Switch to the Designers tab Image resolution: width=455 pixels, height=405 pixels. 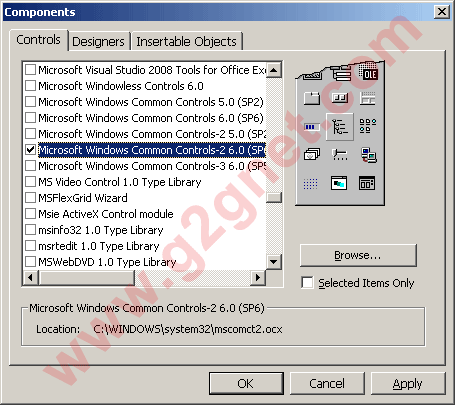(x=98, y=41)
